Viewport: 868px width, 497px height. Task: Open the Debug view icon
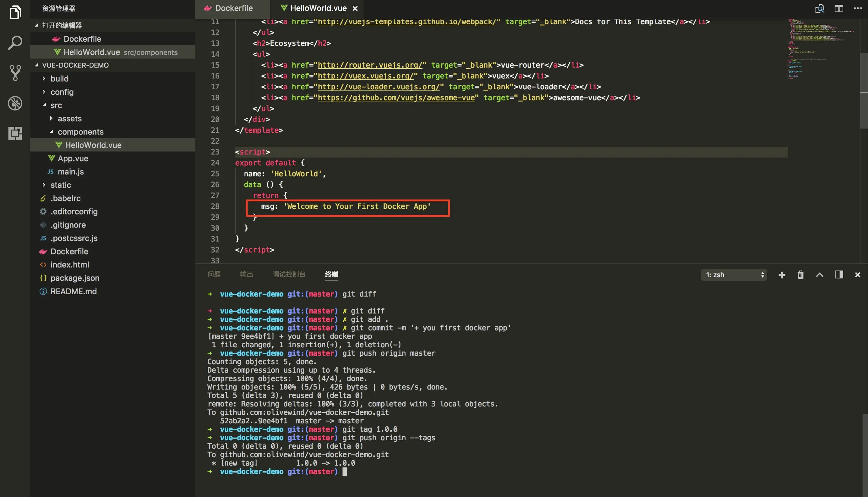click(x=15, y=103)
